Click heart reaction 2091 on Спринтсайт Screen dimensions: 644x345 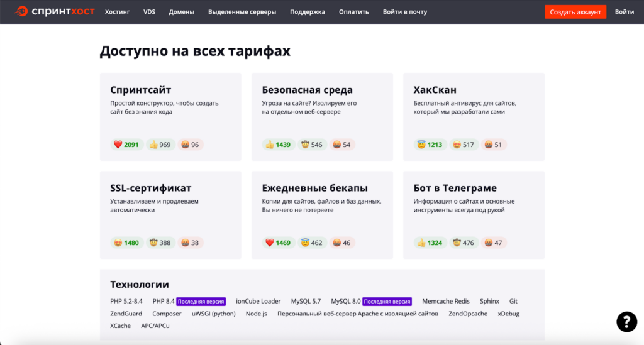click(x=126, y=145)
